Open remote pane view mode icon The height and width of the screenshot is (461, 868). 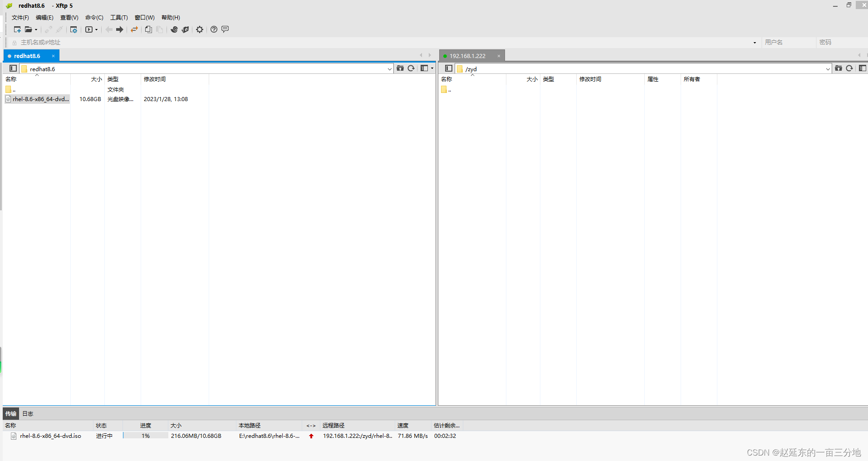pyautogui.click(x=863, y=68)
